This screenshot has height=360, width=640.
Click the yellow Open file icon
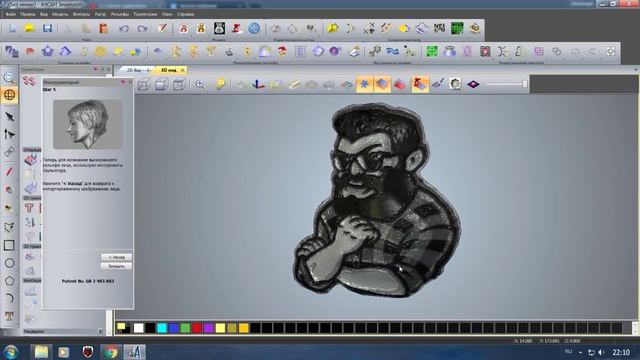(x=29, y=29)
